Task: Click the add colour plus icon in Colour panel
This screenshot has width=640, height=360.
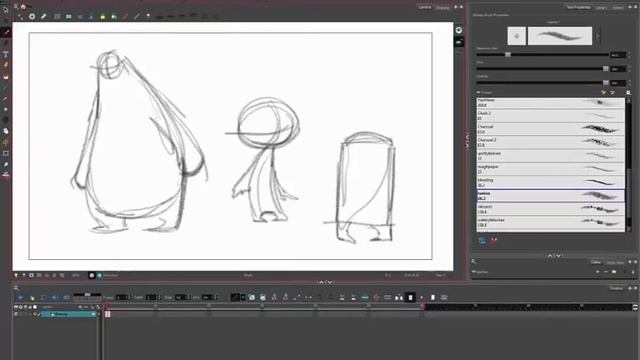Action: [x=598, y=271]
